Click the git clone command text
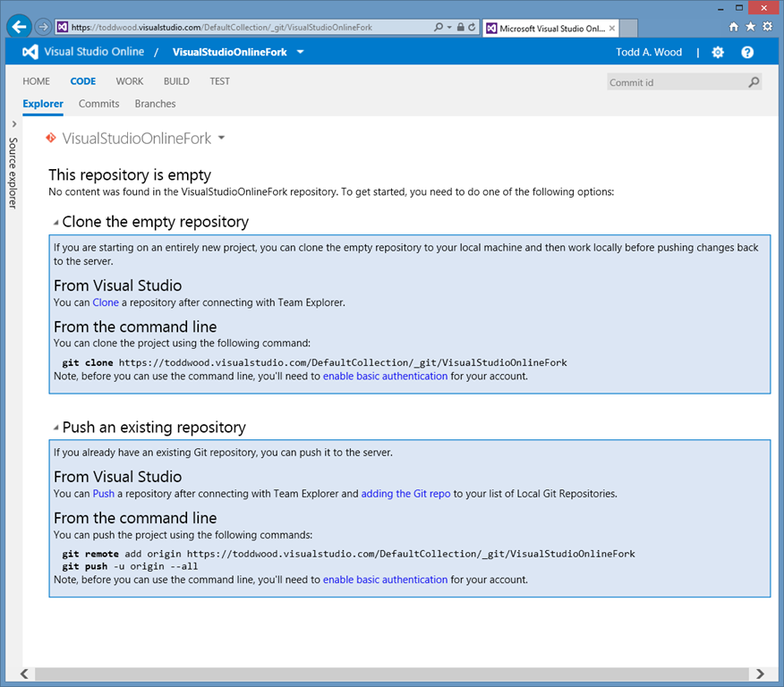The height and width of the screenshot is (687, 784). point(314,363)
